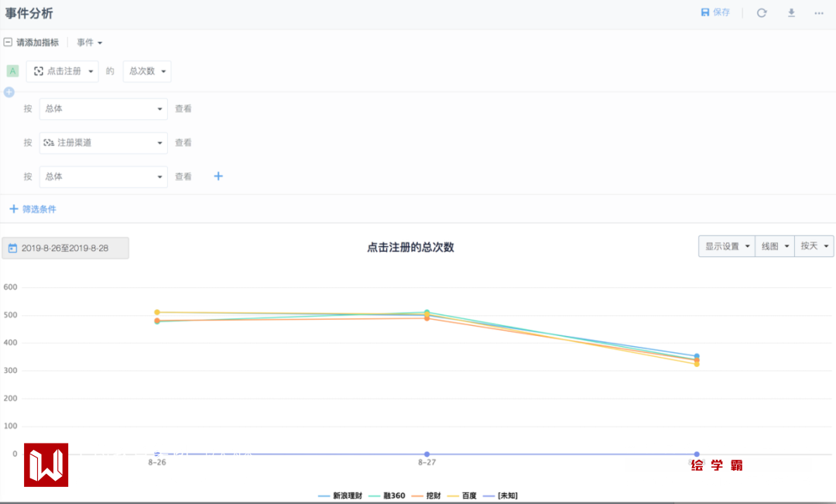Image resolution: width=836 pixels, height=504 pixels.
Task: Click the 600 y-axis label
Action: (x=10, y=287)
